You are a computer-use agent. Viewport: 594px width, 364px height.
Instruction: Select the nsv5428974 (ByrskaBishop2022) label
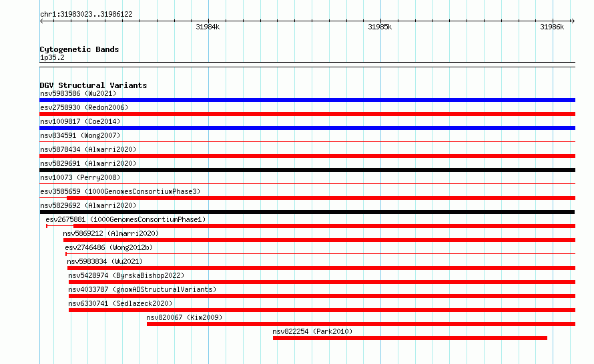click(x=126, y=275)
